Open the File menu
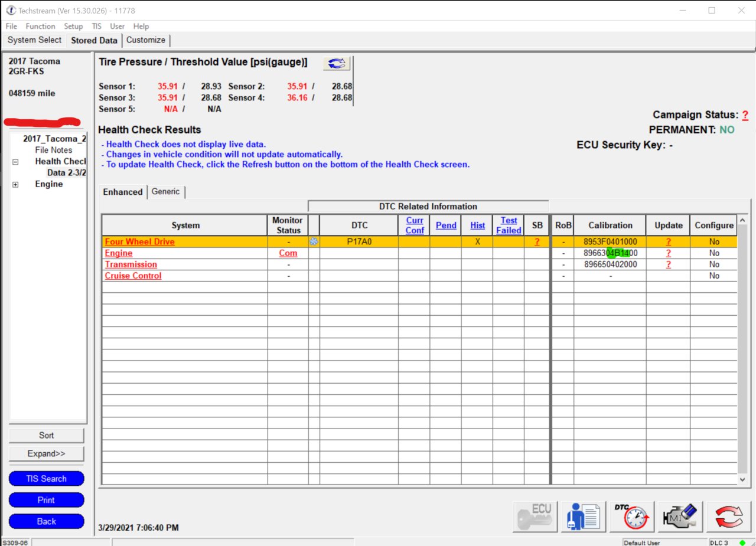756x546 pixels. [12, 26]
